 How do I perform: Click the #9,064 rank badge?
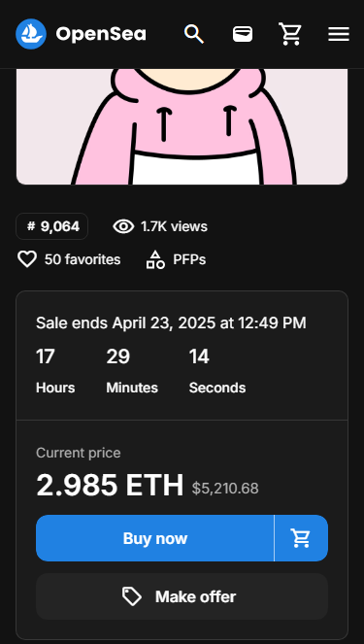click(x=52, y=226)
